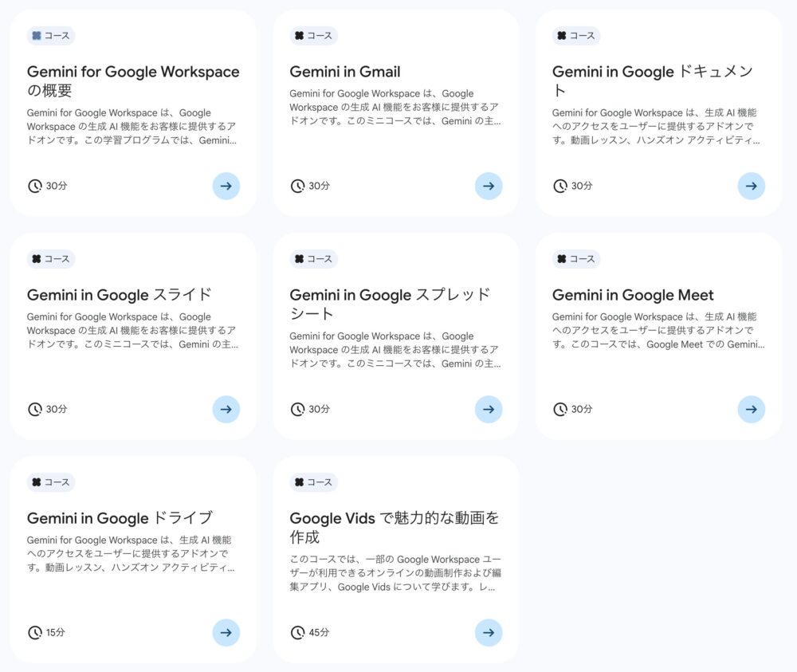Open Google Vids で魅力的な動画を作成 title
Image resolution: width=797 pixels, height=672 pixels.
click(394, 527)
